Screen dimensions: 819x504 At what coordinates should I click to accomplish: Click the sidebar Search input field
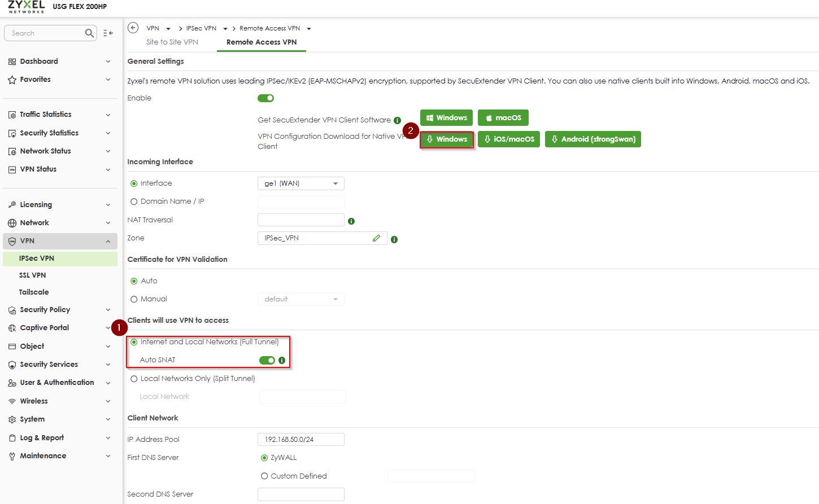tap(45, 33)
